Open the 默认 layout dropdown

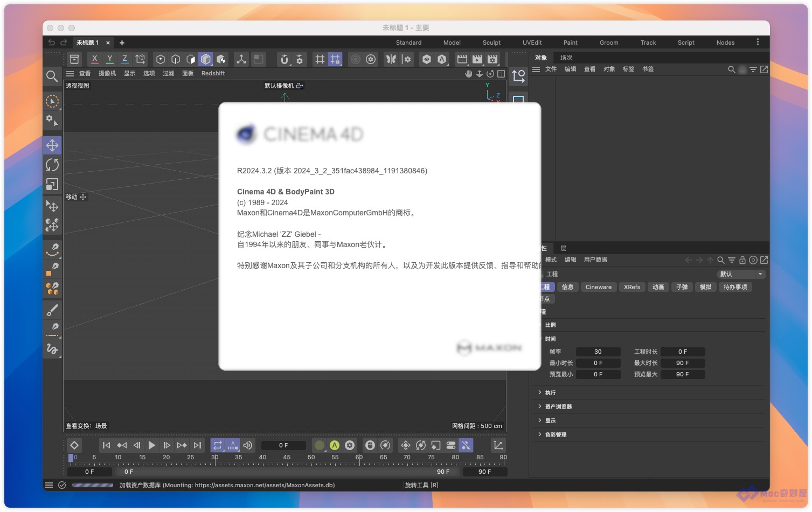pos(741,274)
